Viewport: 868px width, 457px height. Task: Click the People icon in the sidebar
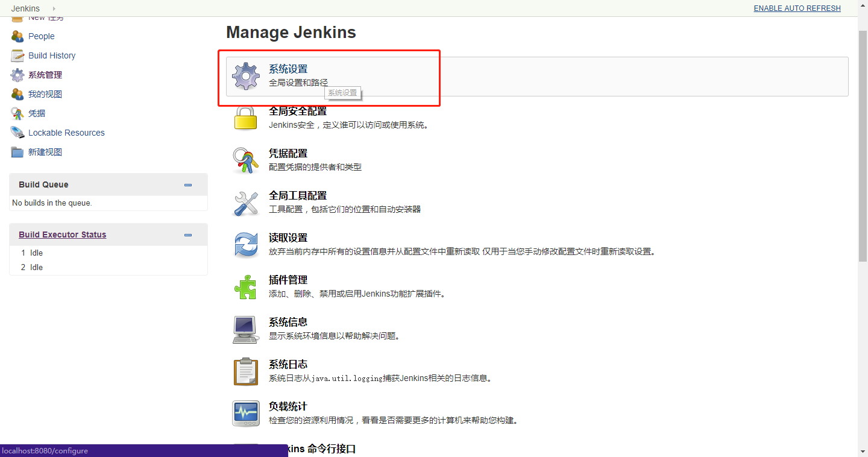click(x=17, y=36)
